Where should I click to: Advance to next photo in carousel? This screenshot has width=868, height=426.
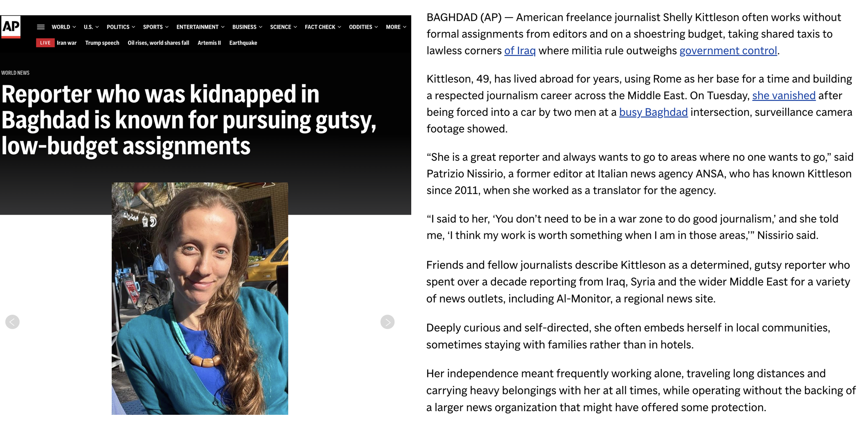[x=387, y=322]
